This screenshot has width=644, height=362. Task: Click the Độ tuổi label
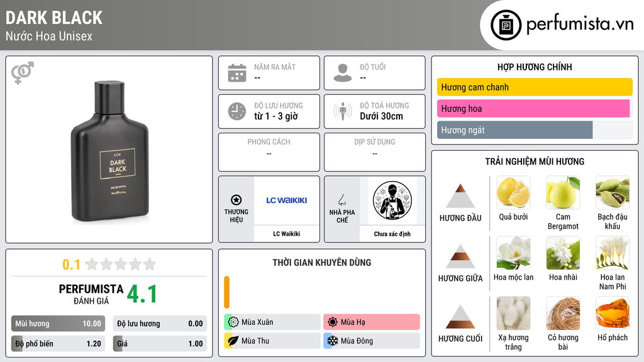pos(372,67)
